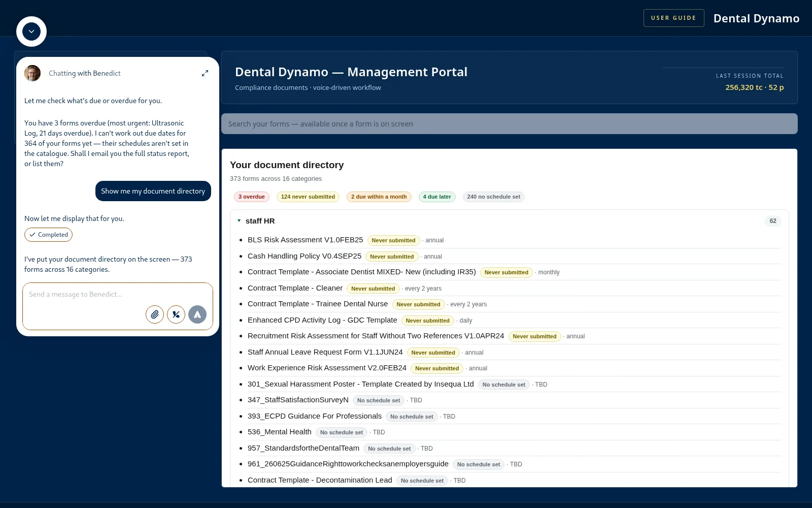
Task: Open Contract Template - Associate Dentist MIXED
Action: click(x=362, y=272)
